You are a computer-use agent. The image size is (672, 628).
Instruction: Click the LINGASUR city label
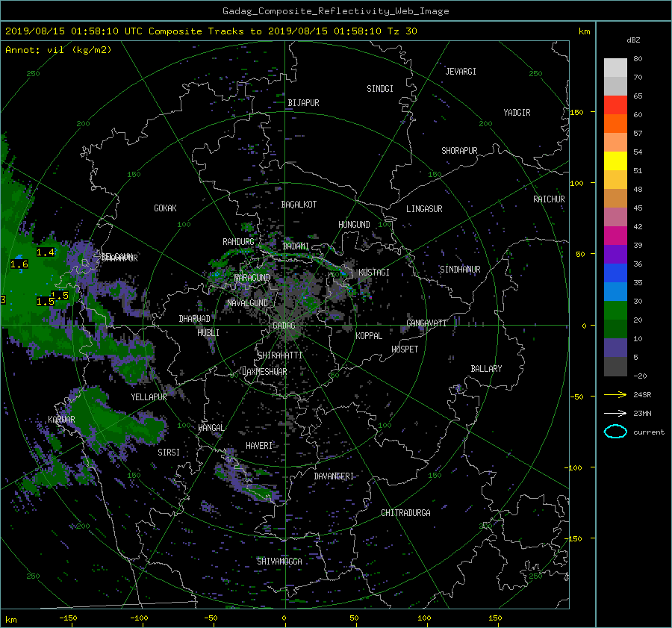coord(424,209)
